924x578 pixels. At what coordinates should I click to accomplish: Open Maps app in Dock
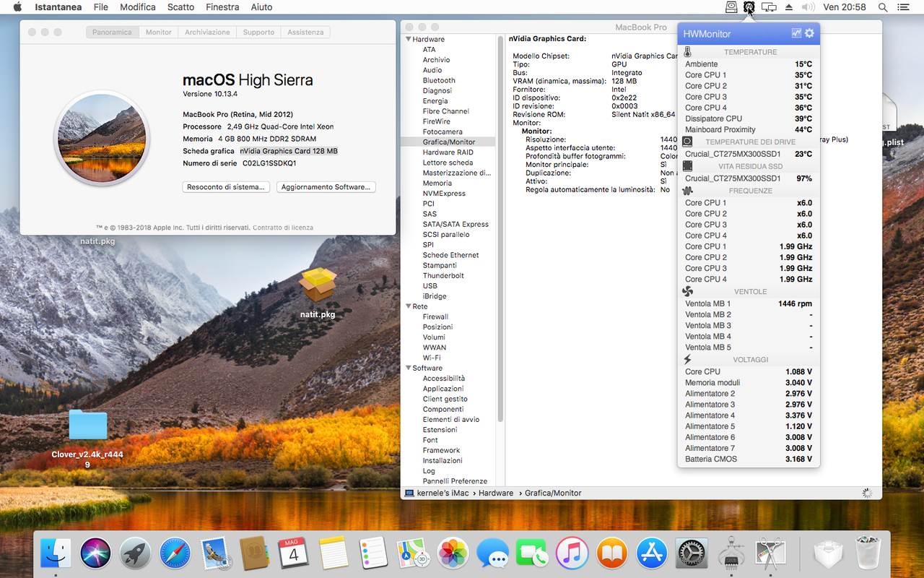[x=414, y=553]
